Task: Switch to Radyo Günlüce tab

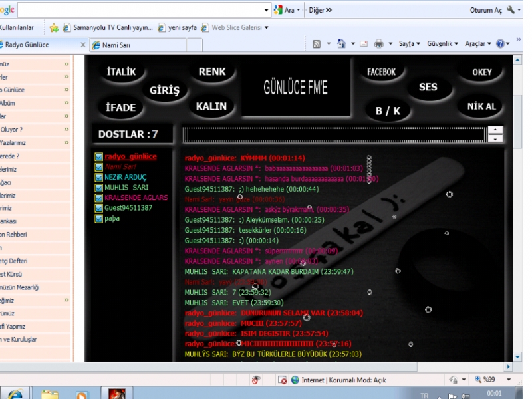Action: [40, 45]
